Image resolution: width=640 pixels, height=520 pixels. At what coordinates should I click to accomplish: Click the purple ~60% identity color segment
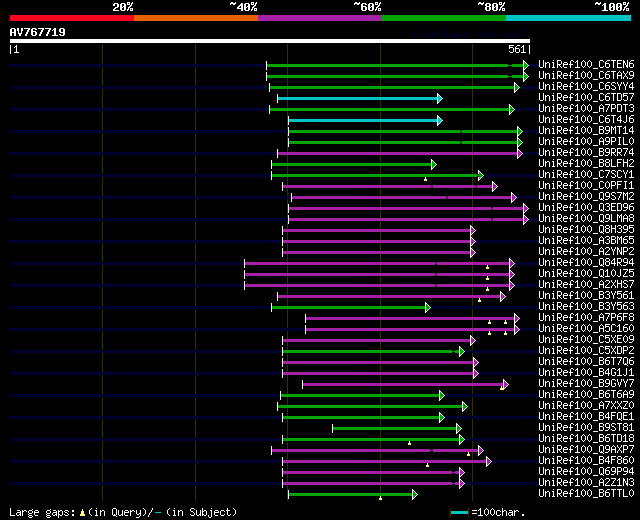point(320,18)
